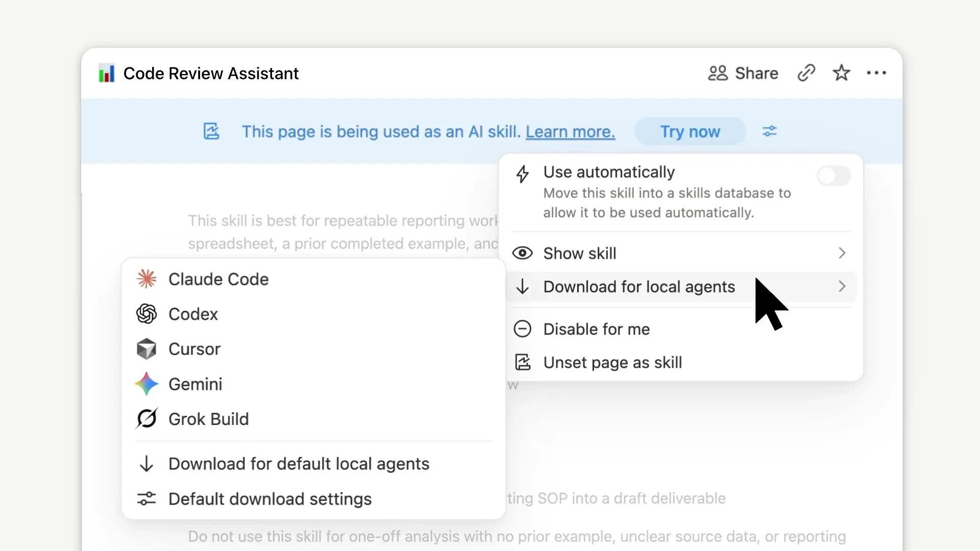Screen dimensions: 980x551
Task: Open the three-dot more options menu
Action: [x=876, y=73]
